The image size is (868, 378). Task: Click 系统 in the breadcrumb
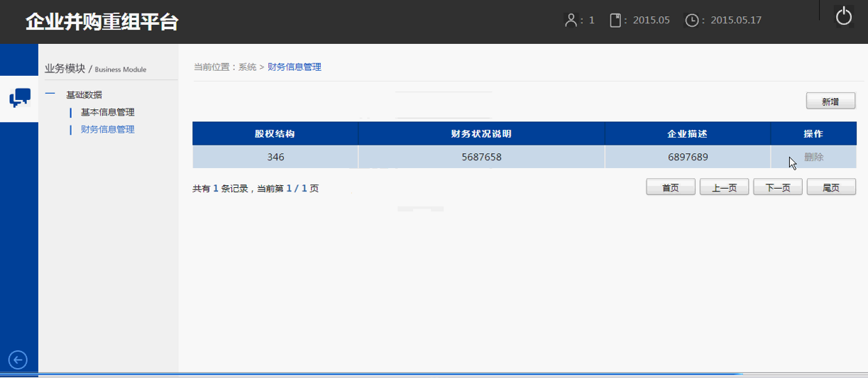pos(247,67)
